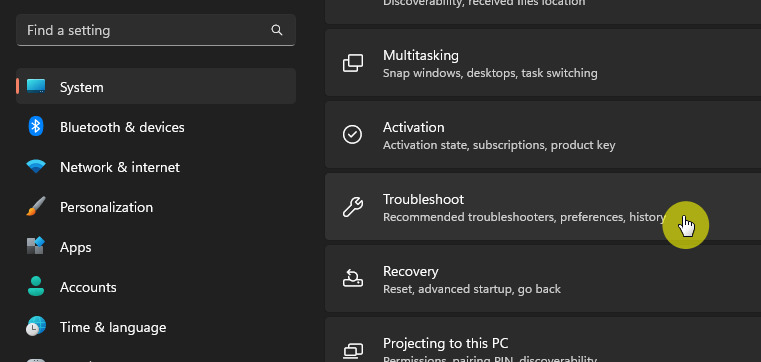Open Projecting to this PC
Screen dimensions: 761x362
[x=543, y=340]
